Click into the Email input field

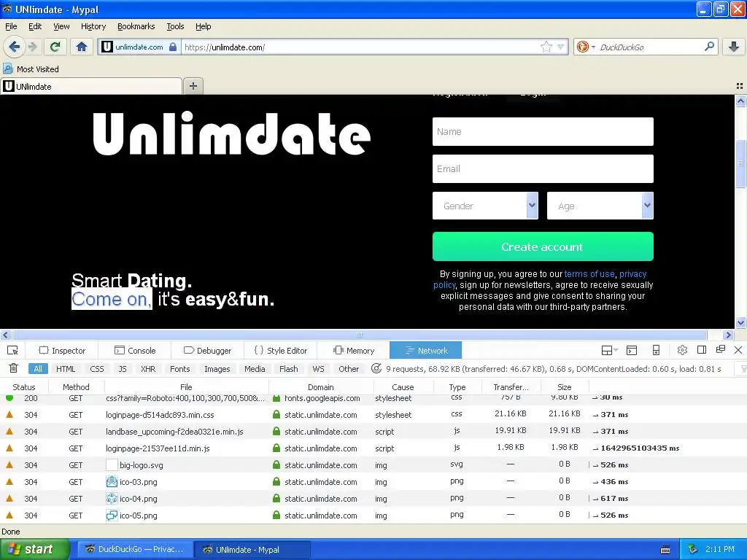tap(543, 168)
